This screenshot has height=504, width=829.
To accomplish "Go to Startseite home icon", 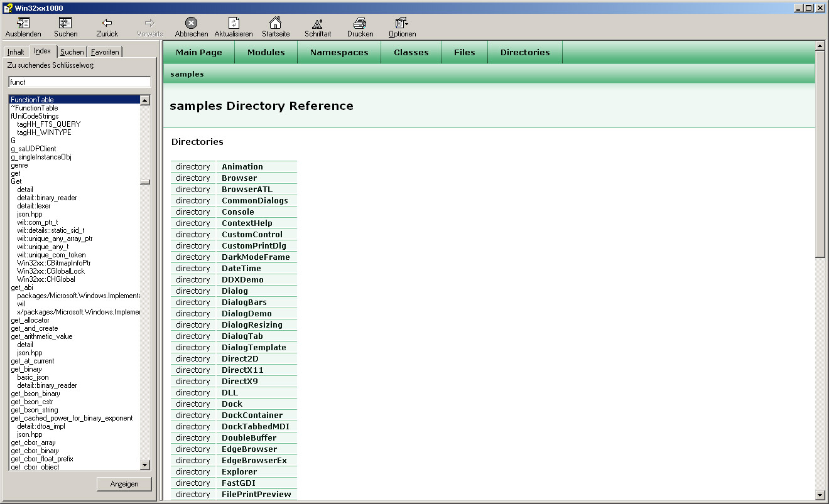I will (x=275, y=23).
